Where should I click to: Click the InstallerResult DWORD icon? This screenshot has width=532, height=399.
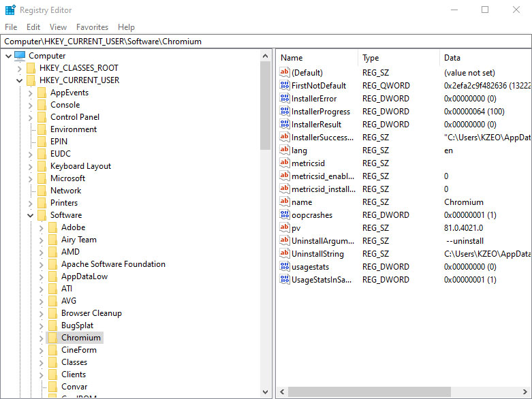tap(284, 124)
